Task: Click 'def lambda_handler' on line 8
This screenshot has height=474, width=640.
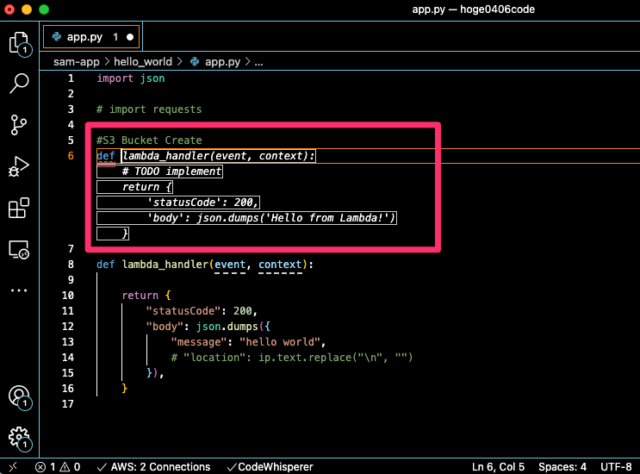Action: pos(152,265)
